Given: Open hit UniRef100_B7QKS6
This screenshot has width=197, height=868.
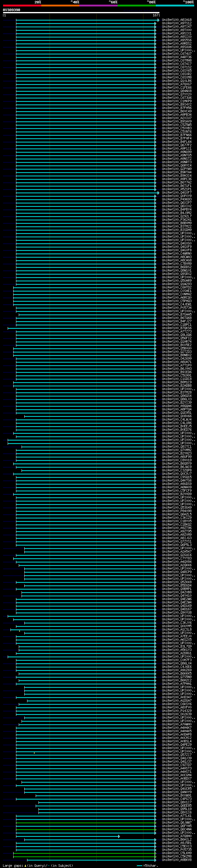Looking at the screenshot, I should 176,328.
